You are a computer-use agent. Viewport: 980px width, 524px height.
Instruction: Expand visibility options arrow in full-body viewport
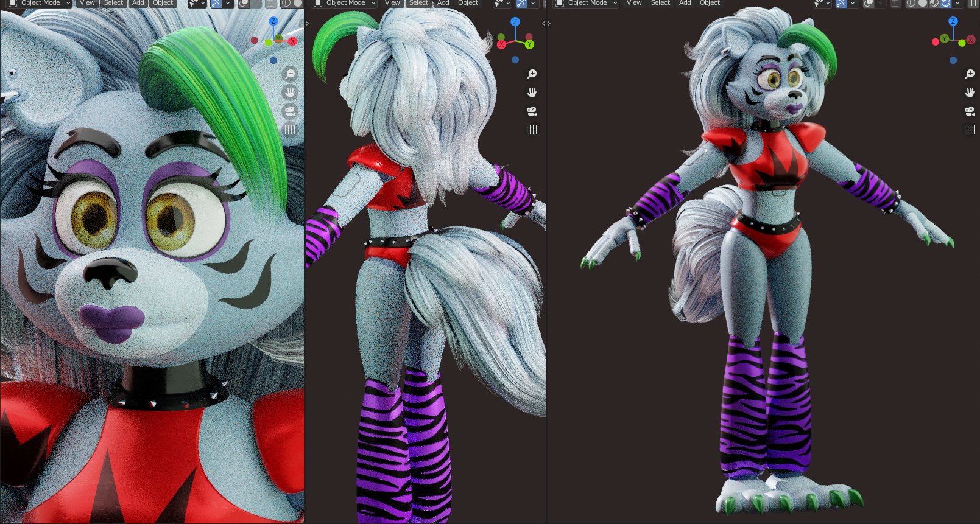(x=828, y=3)
